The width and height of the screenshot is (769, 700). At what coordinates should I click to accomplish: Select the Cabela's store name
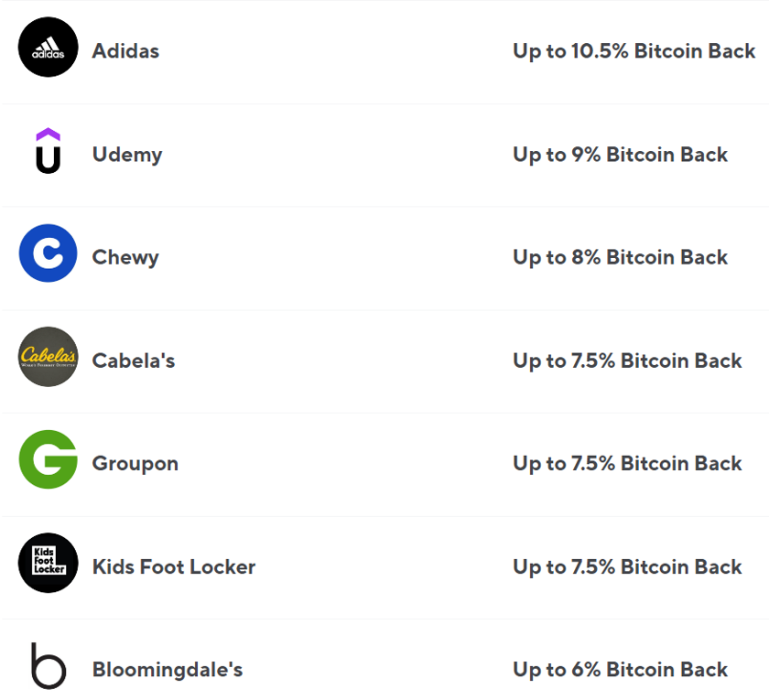pos(134,361)
